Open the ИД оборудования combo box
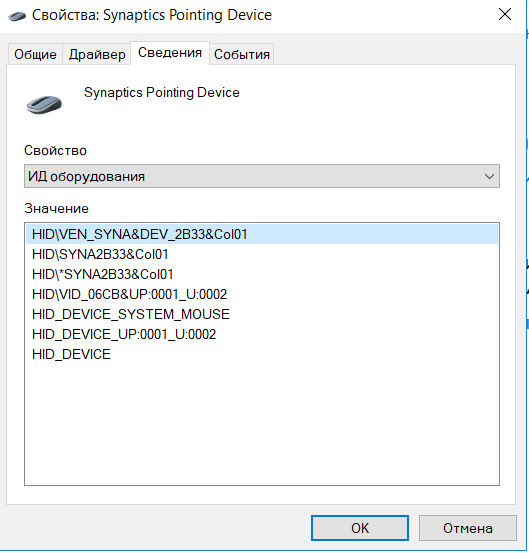 262,176
